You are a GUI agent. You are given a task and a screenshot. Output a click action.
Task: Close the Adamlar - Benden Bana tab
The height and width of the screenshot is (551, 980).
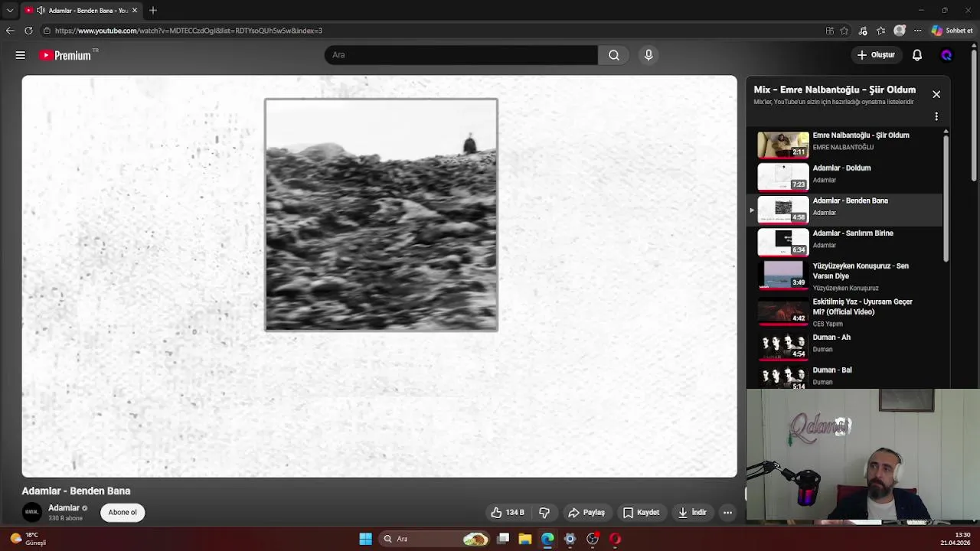coord(135,10)
